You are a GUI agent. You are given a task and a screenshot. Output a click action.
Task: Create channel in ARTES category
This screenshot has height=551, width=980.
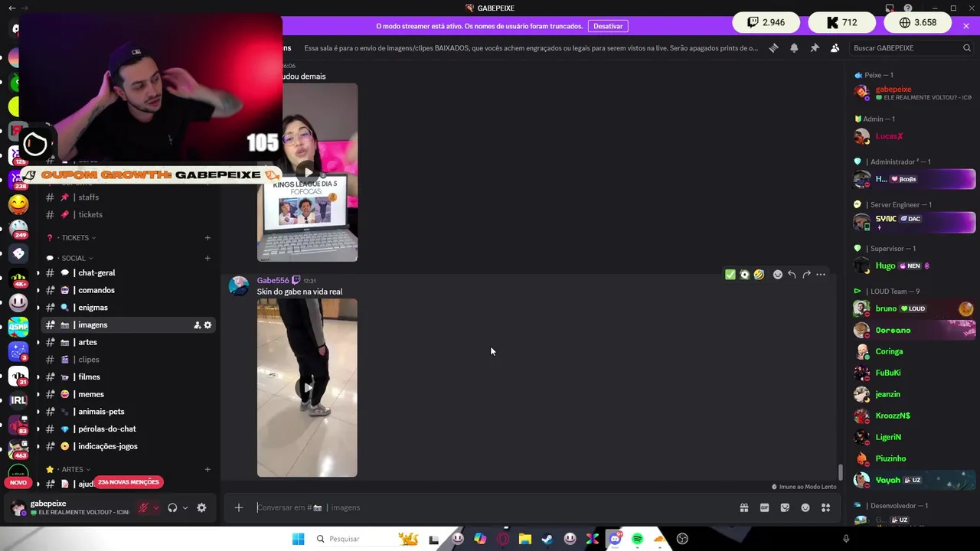click(207, 469)
